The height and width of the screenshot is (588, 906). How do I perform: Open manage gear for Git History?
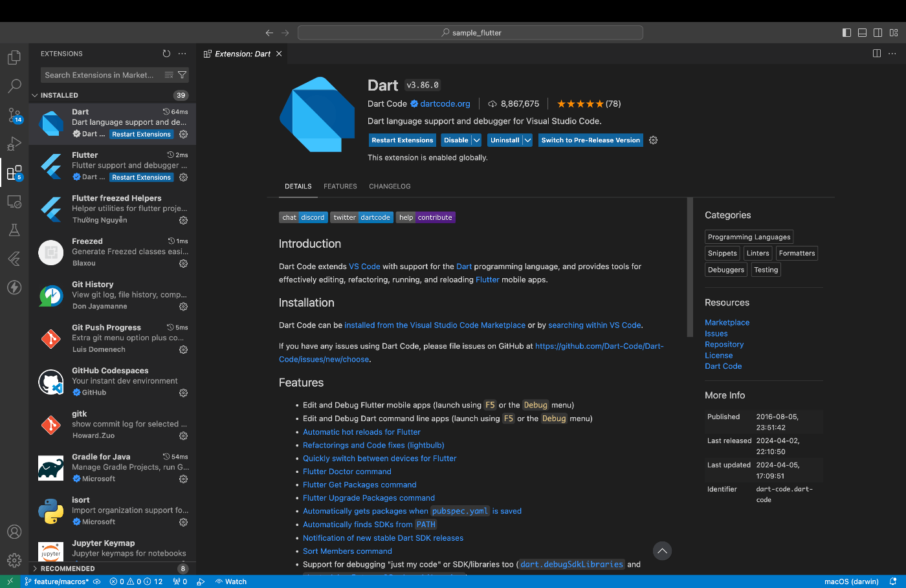pyautogui.click(x=183, y=307)
